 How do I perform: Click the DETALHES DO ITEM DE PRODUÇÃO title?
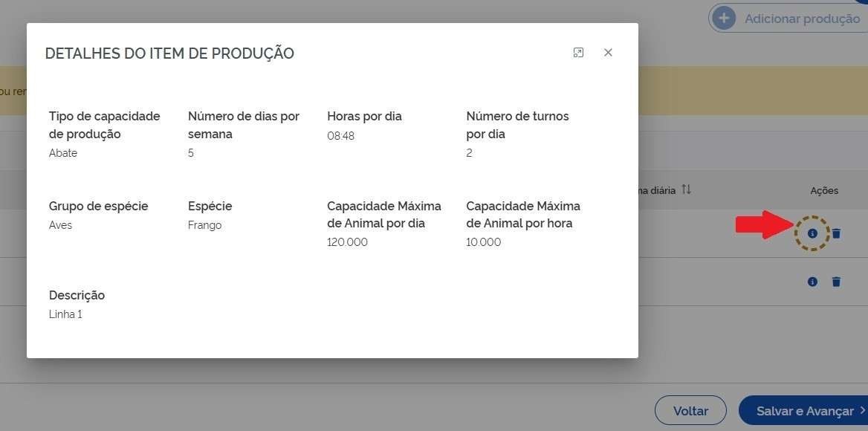point(169,54)
